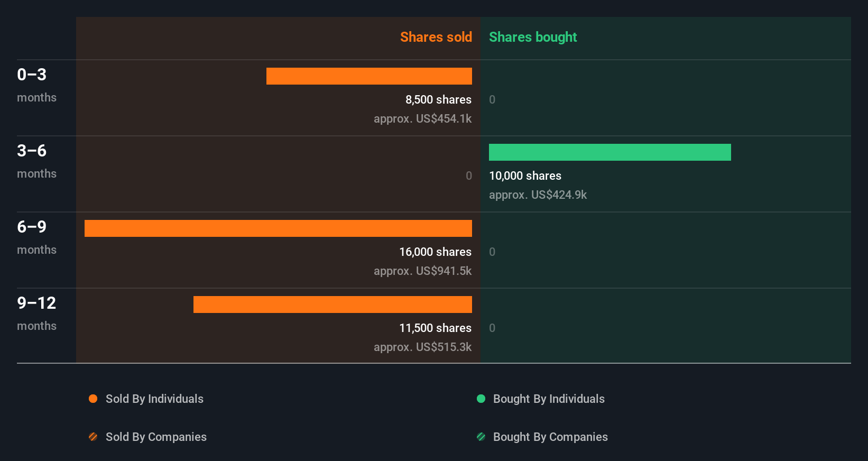This screenshot has width=868, height=461.
Task: Click the green Bought By Individuals dot
Action: point(481,399)
